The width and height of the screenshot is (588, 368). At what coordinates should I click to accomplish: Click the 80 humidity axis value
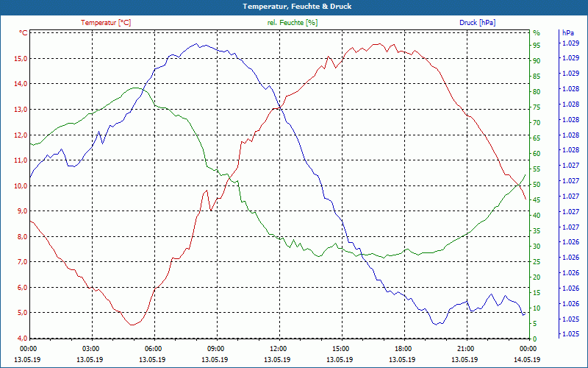click(x=537, y=92)
